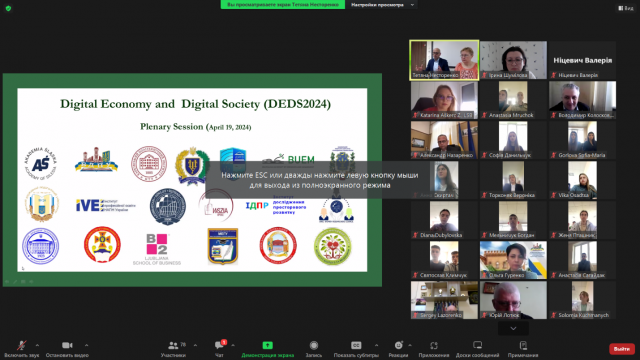Open the View Options dropdown at top
The image size is (640, 360).
point(382,5)
